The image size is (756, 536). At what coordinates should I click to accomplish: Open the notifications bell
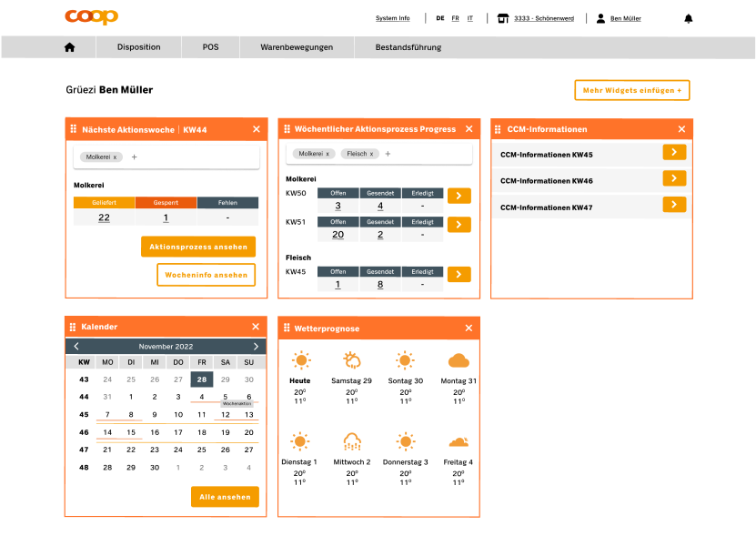click(x=689, y=18)
